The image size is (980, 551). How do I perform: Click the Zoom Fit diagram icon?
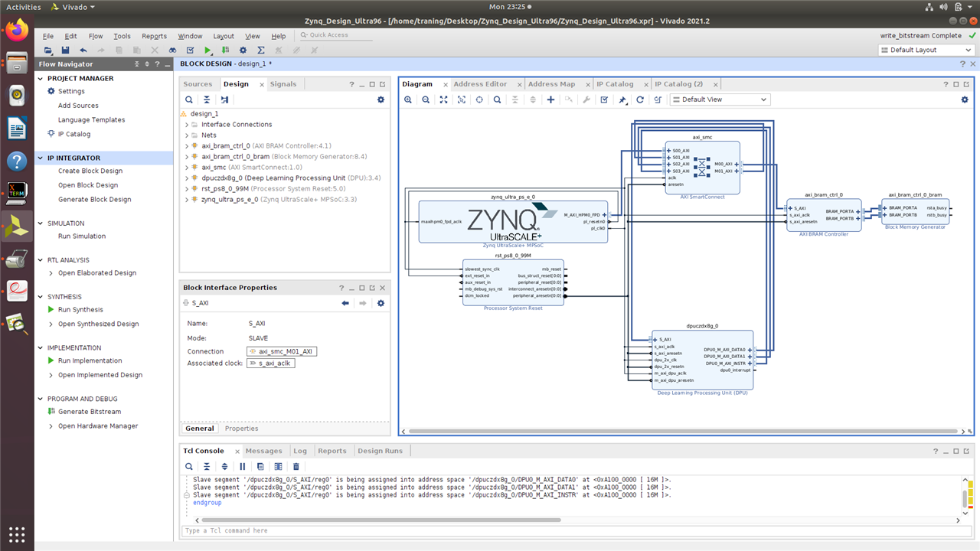(x=443, y=99)
